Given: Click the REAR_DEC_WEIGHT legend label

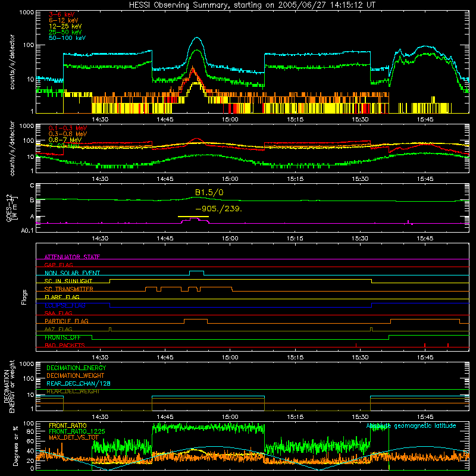Looking at the screenshot, I should [73, 392].
